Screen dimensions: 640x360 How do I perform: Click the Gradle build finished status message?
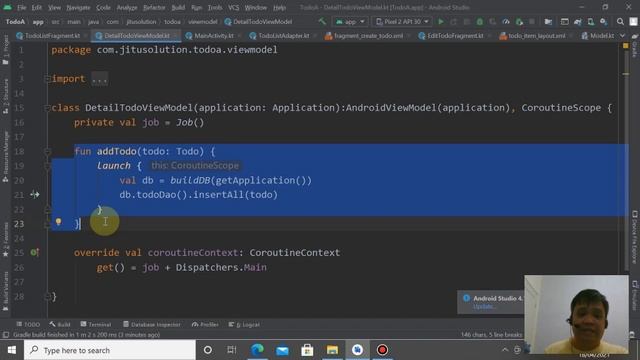click(x=87, y=335)
